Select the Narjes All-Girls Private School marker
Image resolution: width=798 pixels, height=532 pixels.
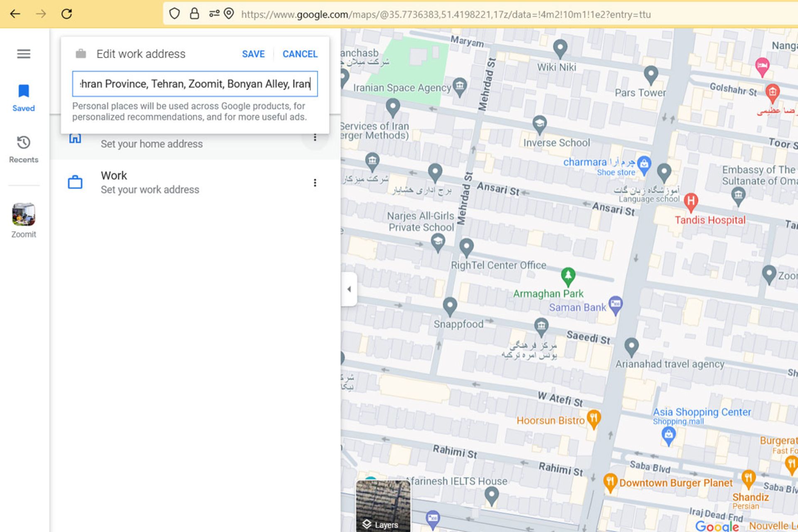tap(438, 243)
